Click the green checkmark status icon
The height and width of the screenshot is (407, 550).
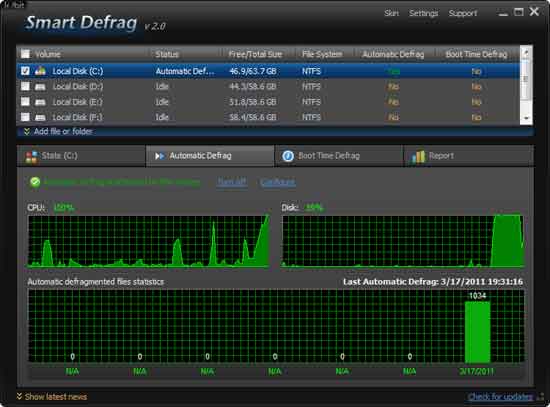point(35,182)
